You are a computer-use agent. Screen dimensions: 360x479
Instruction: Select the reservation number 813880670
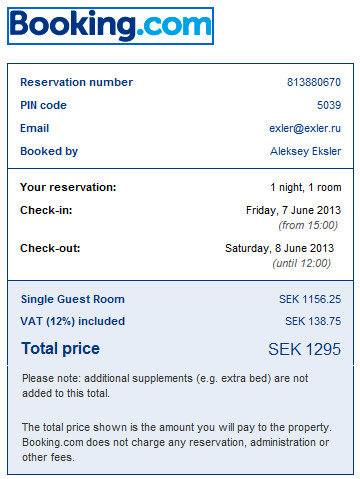pos(314,82)
